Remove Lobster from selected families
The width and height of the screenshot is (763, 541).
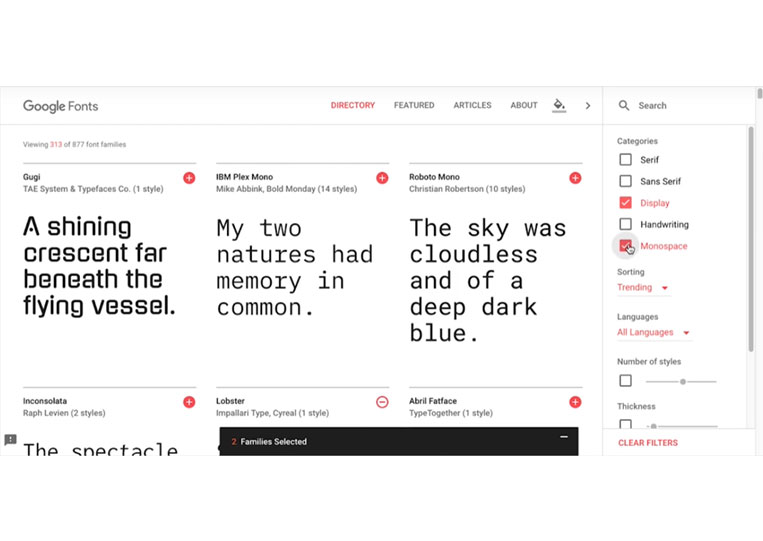point(382,402)
